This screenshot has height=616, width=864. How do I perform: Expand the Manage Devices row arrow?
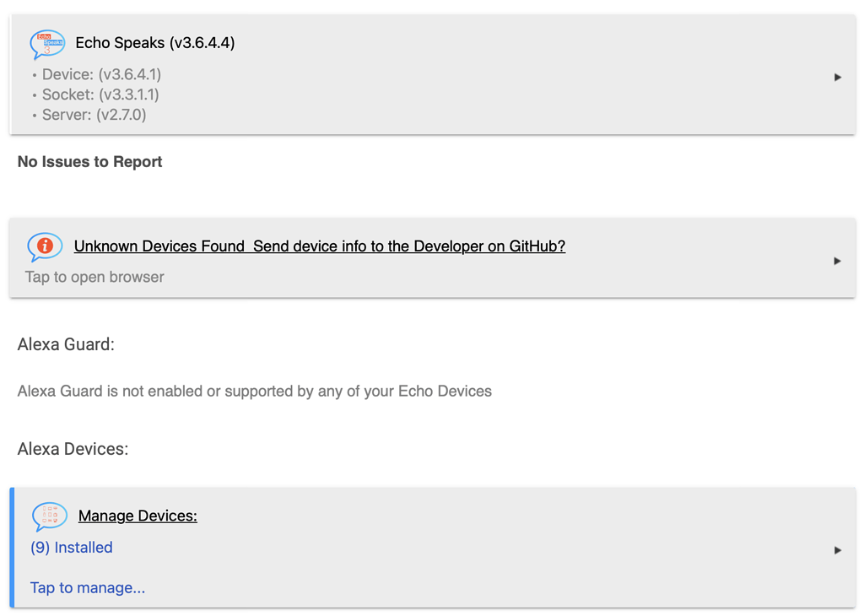(837, 549)
